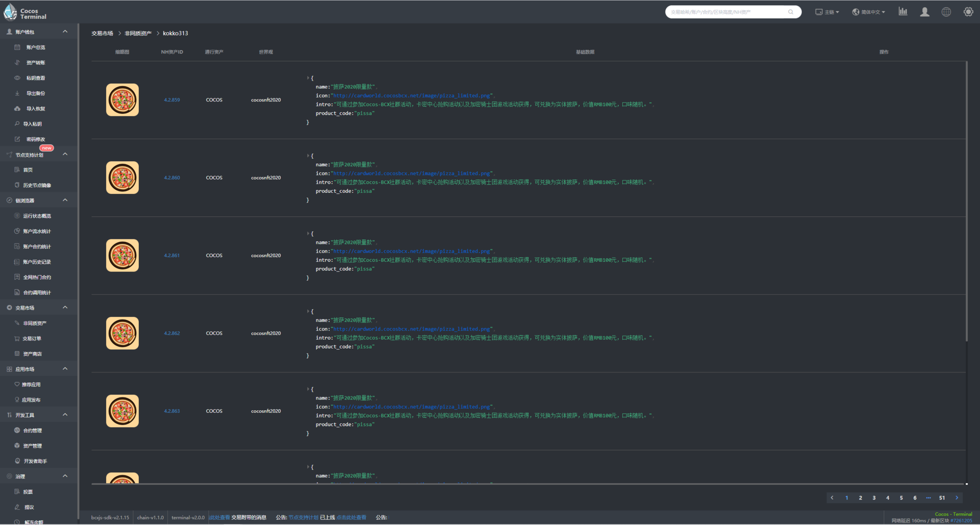Go to next page arrow
This screenshot has width=980, height=525.
click(x=957, y=498)
